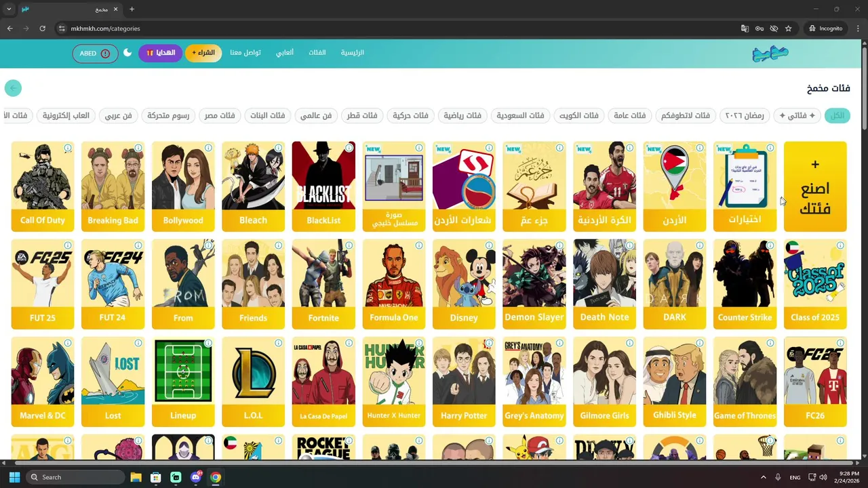Click info icon on Bleach card
Screen dimensions: 868x488
coord(279,148)
